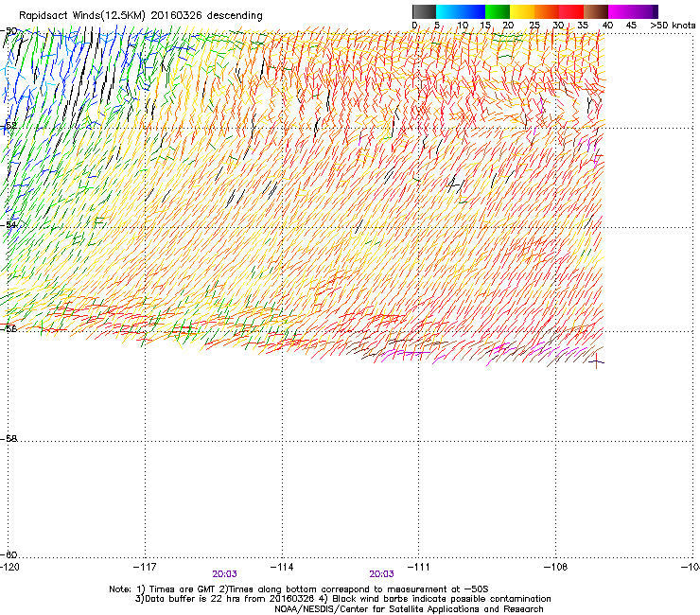Click the -120 longitude axis label
This screenshot has width=700, height=615.
pos(9,567)
